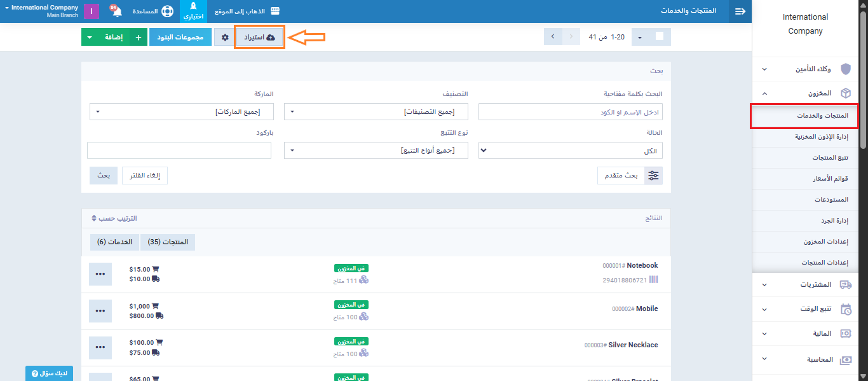Go to next page with pagination arrow
Screen dimensions: 868x381
tap(553, 37)
